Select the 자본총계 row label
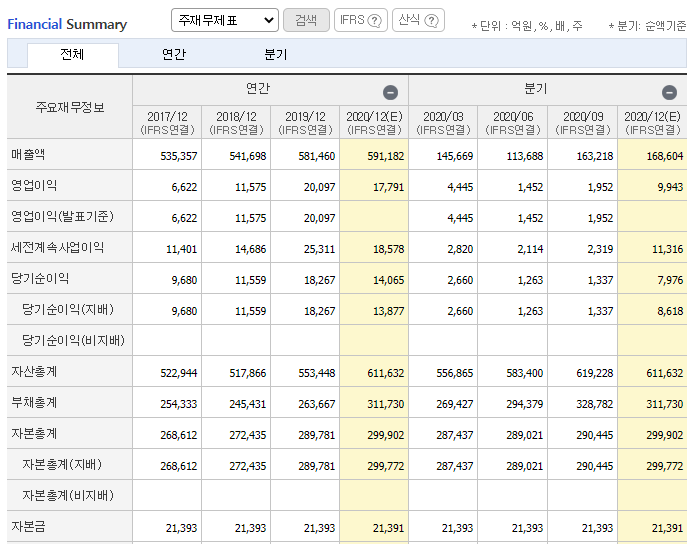The height and width of the screenshot is (544, 692). coord(34,433)
